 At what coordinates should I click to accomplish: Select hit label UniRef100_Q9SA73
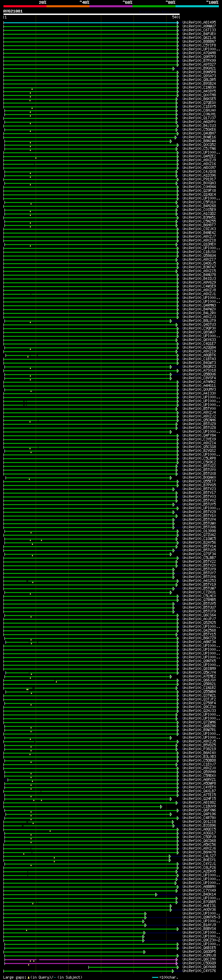[199, 76]
